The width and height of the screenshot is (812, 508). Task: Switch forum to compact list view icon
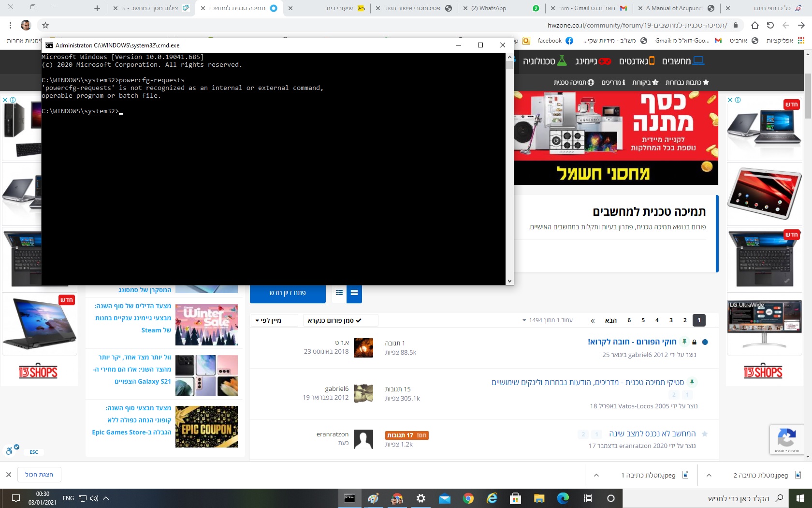[x=339, y=293]
